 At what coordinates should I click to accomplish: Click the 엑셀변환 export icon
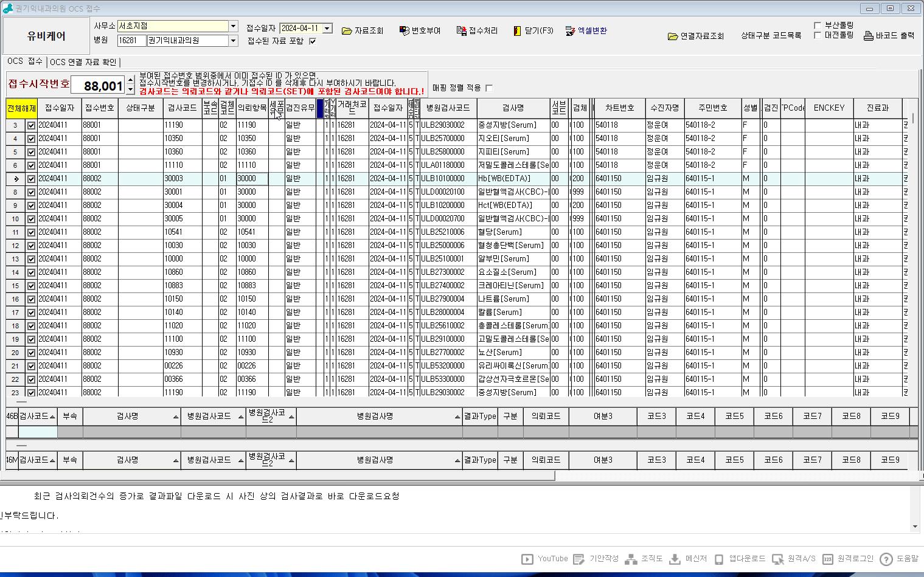tap(570, 31)
